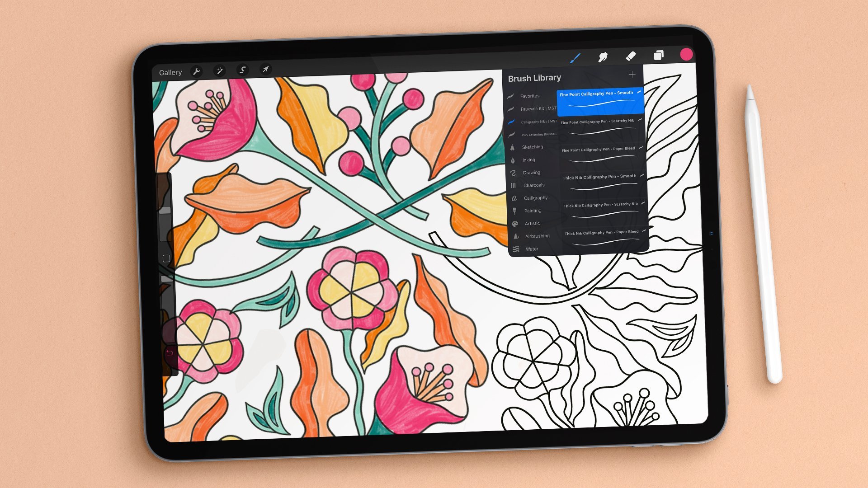Expand the Favorites brush category
This screenshot has width=868, height=488.
(x=529, y=95)
